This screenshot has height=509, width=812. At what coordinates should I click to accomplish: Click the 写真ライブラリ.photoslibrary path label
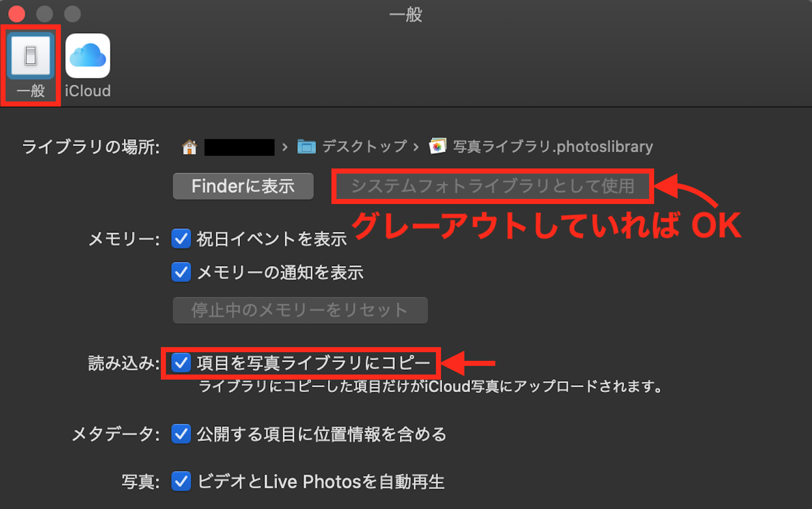[553, 147]
